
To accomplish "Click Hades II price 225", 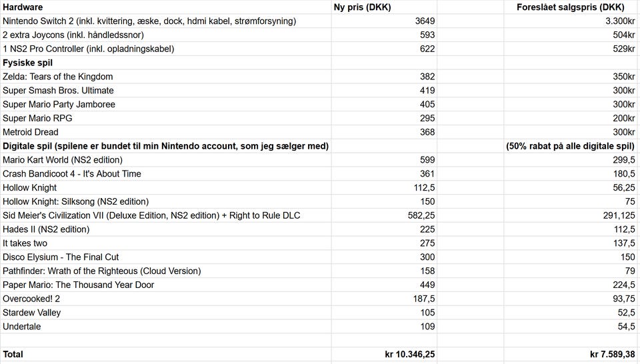I will [x=384, y=229].
